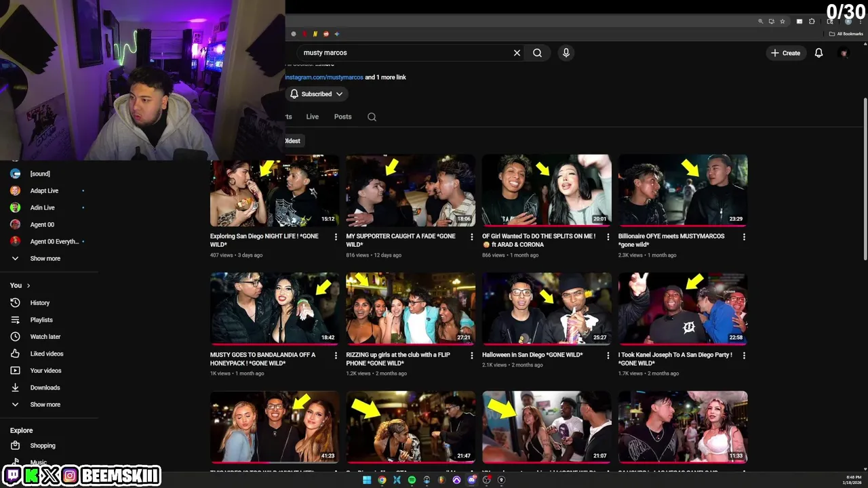Open More actions for 'Exploring San Diego NIGHT LIFE'
868x488 pixels.
(336, 237)
